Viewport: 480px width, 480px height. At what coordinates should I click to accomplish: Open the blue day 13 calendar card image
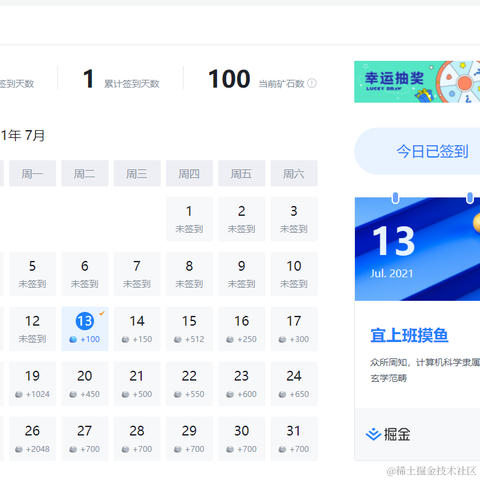click(417, 249)
